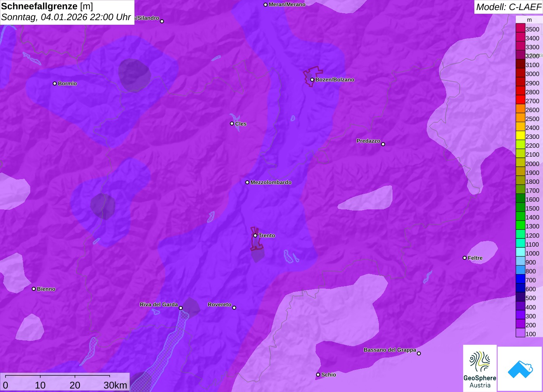Click the Bozen/Bolzano label text
The width and height of the screenshot is (543, 392).
pos(335,80)
